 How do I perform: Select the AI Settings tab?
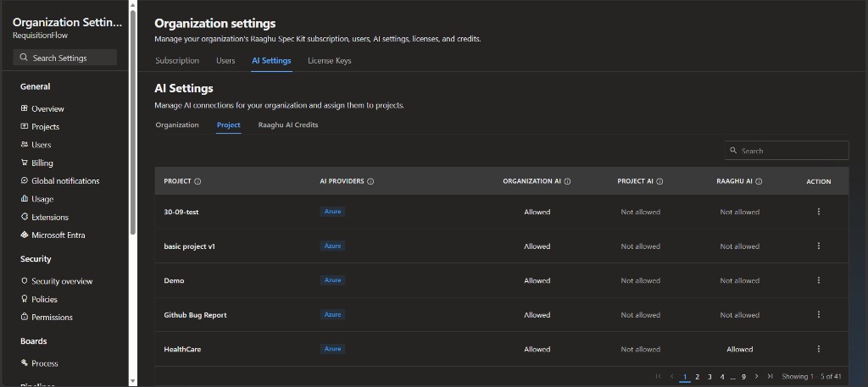(x=271, y=61)
